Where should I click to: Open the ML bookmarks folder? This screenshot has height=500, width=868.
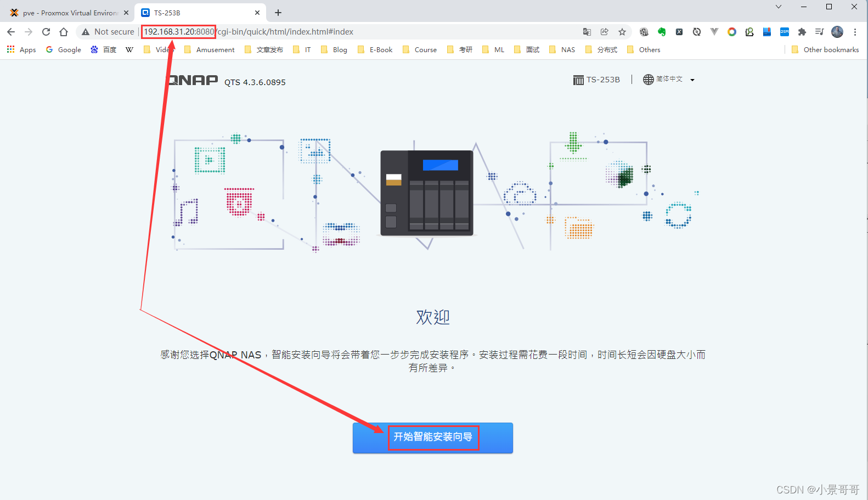pyautogui.click(x=493, y=49)
